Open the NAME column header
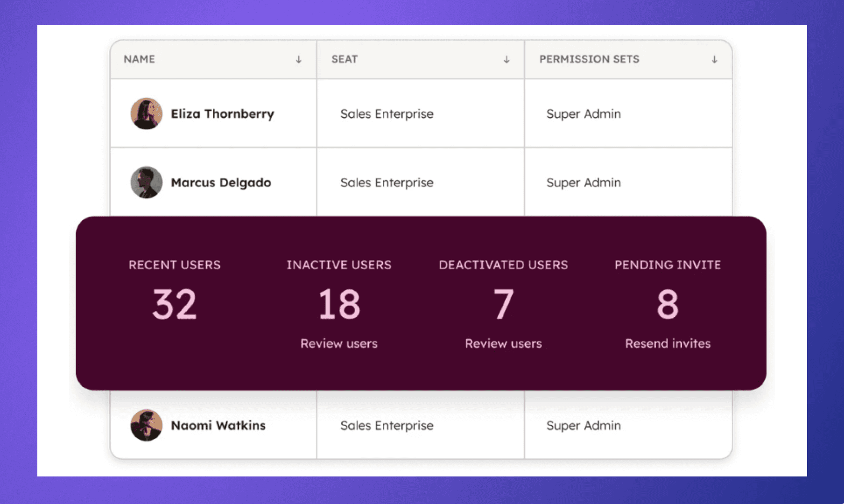The height and width of the screenshot is (504, 844). (139, 59)
